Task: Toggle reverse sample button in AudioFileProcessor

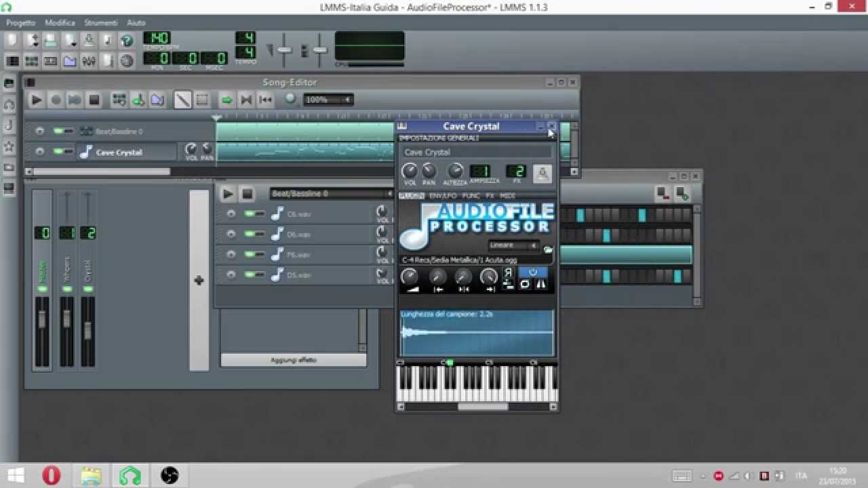Action: click(x=508, y=272)
